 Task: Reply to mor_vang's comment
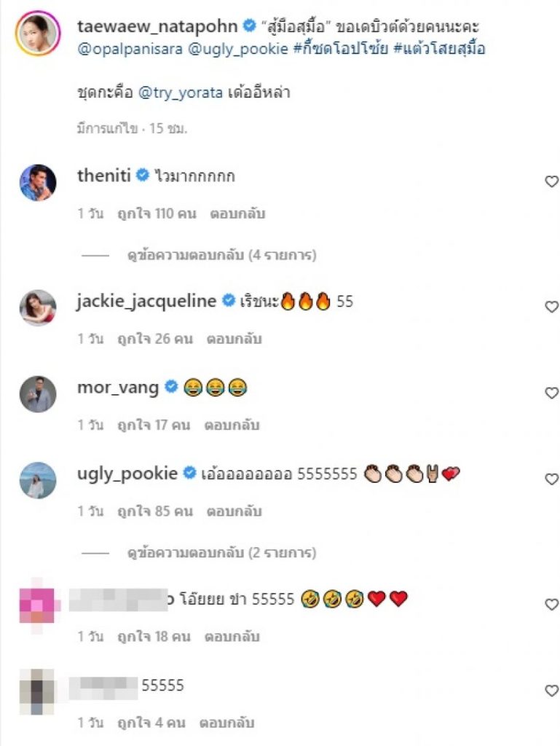click(x=232, y=425)
